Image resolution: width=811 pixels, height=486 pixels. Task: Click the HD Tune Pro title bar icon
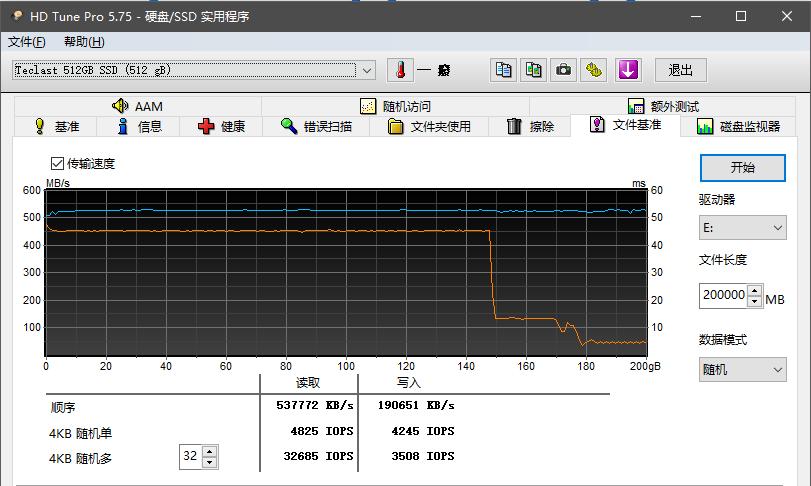point(17,16)
